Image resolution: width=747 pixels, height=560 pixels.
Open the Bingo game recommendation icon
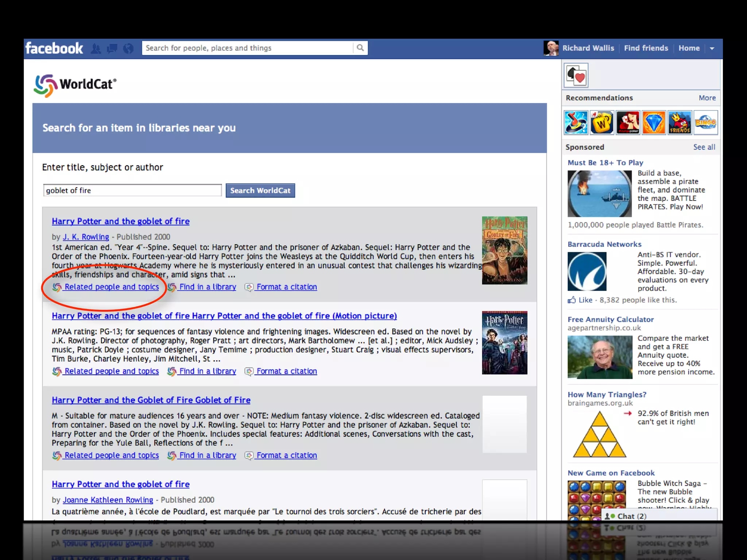click(705, 123)
